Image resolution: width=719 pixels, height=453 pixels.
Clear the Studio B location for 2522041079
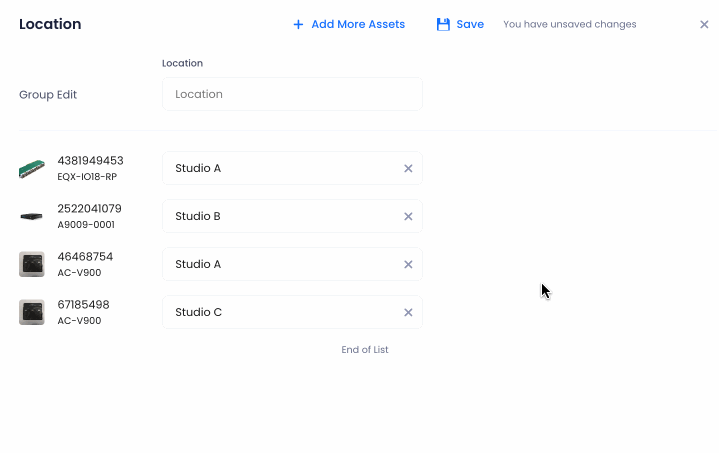click(408, 216)
